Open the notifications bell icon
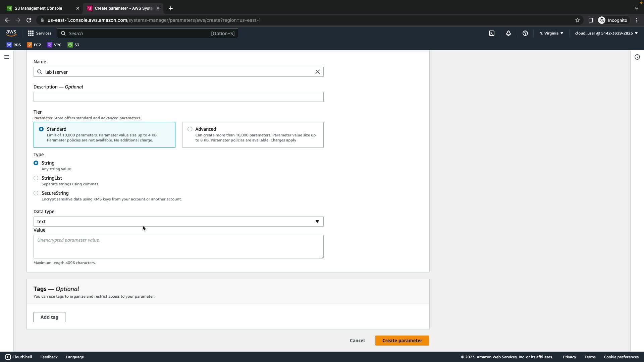Viewport: 644px width, 362px height. coord(508,33)
